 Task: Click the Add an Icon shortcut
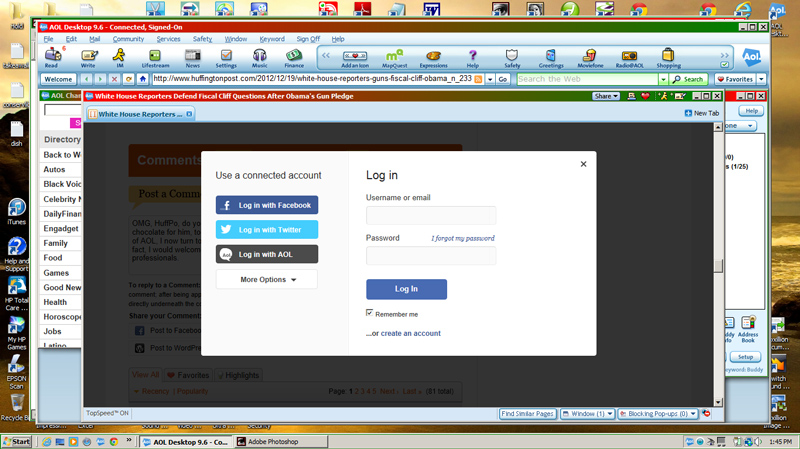tap(355, 58)
